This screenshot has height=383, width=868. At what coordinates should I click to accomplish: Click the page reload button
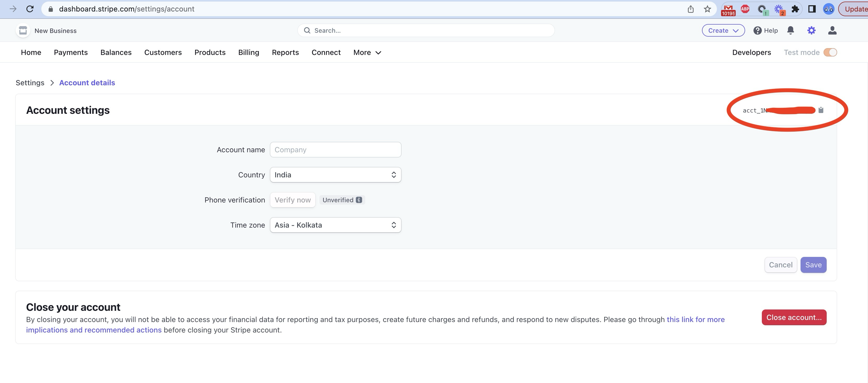tap(30, 9)
